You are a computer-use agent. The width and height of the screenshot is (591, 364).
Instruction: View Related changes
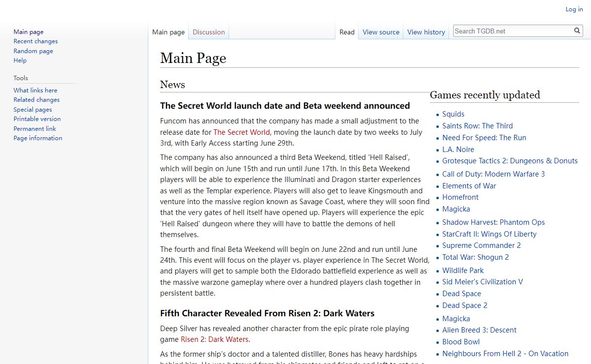36,100
